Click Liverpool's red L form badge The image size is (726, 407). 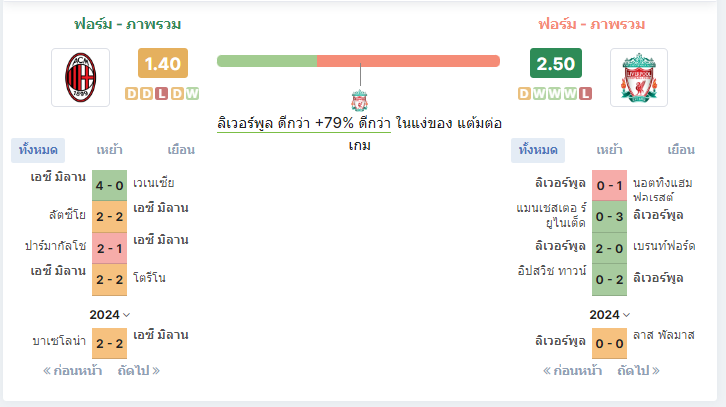(x=585, y=94)
